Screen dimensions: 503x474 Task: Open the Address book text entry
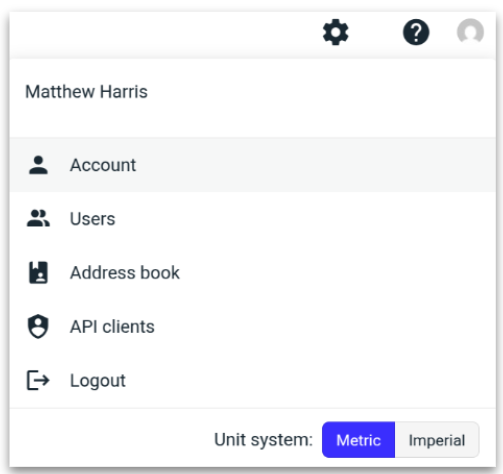125,273
